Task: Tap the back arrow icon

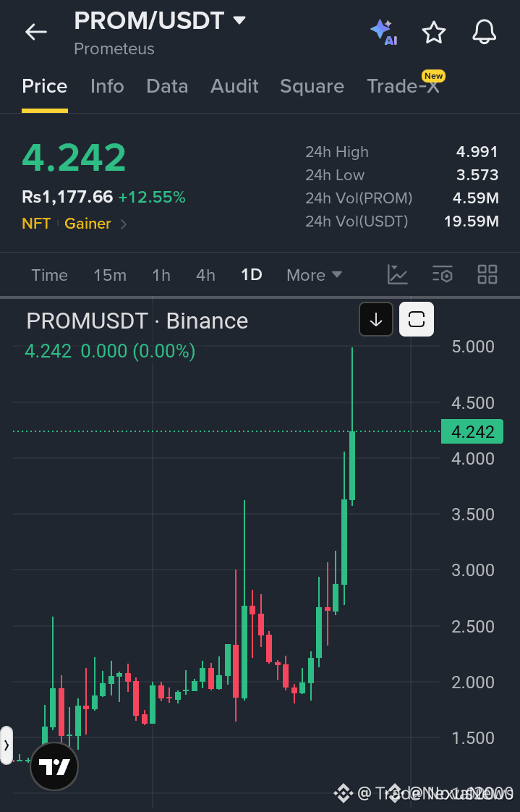Action: tap(35, 32)
